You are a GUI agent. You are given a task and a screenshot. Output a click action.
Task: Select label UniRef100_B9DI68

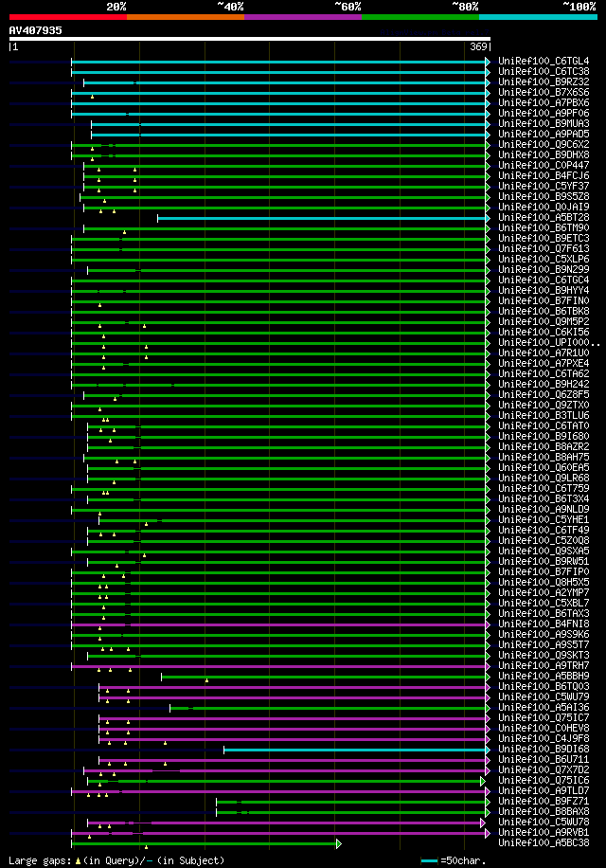544,749
